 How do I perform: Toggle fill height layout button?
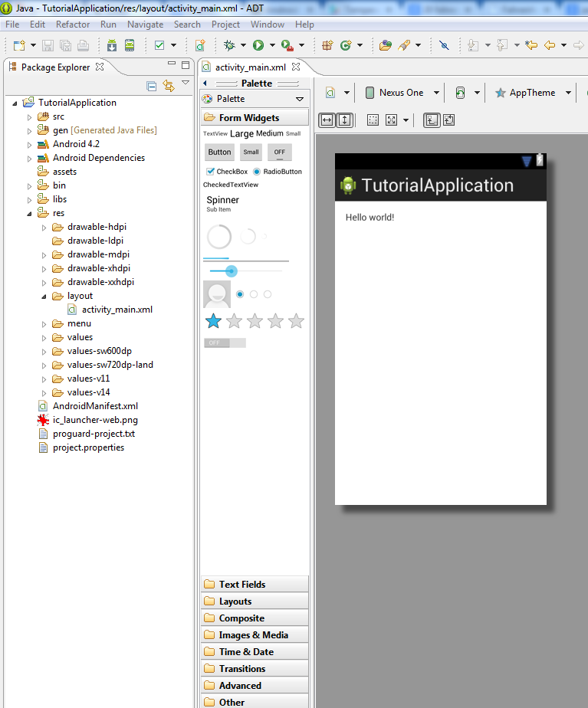(x=345, y=120)
